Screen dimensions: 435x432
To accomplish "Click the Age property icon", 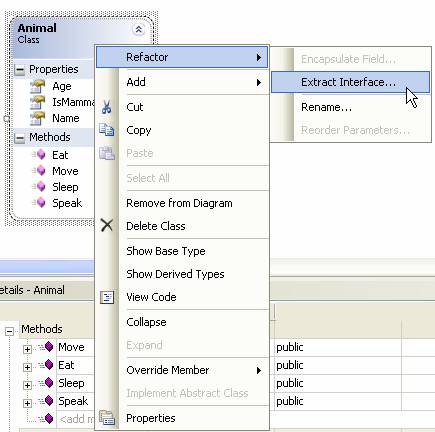I will point(38,86).
